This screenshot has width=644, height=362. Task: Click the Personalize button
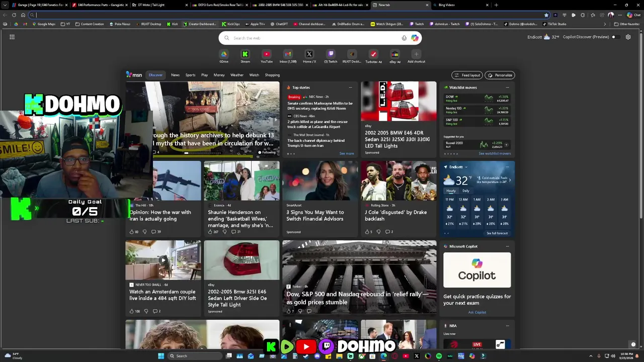point(500,75)
